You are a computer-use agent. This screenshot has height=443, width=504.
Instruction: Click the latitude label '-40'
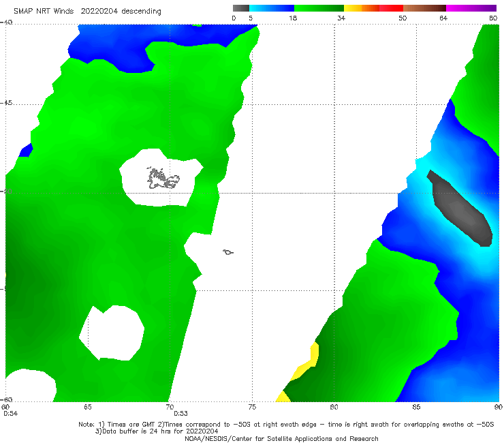pos(6,22)
